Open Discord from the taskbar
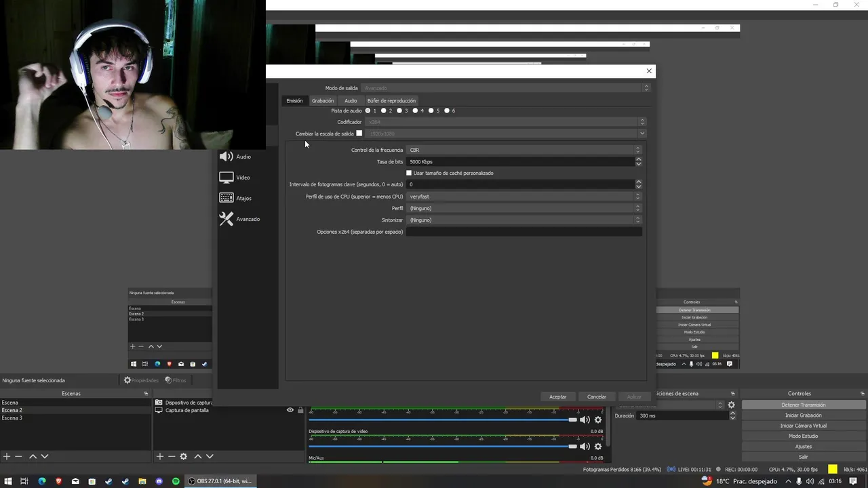868x488 pixels. tap(159, 481)
